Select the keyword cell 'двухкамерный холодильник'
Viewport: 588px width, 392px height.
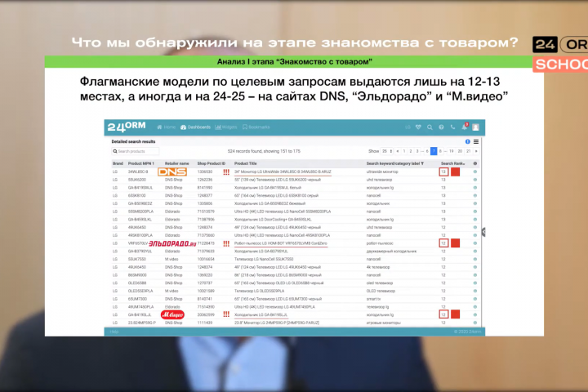[391, 252]
